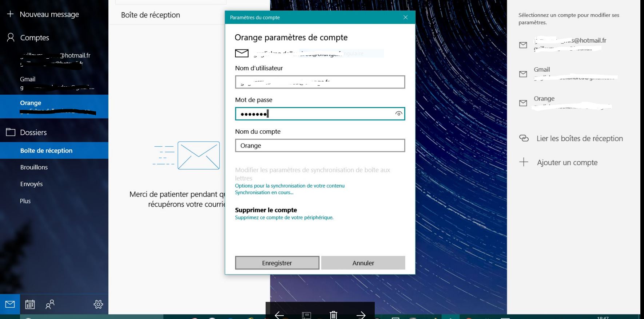644x319 pixels.
Task: Click Synchronisation en cours status text
Action: [x=264, y=192]
